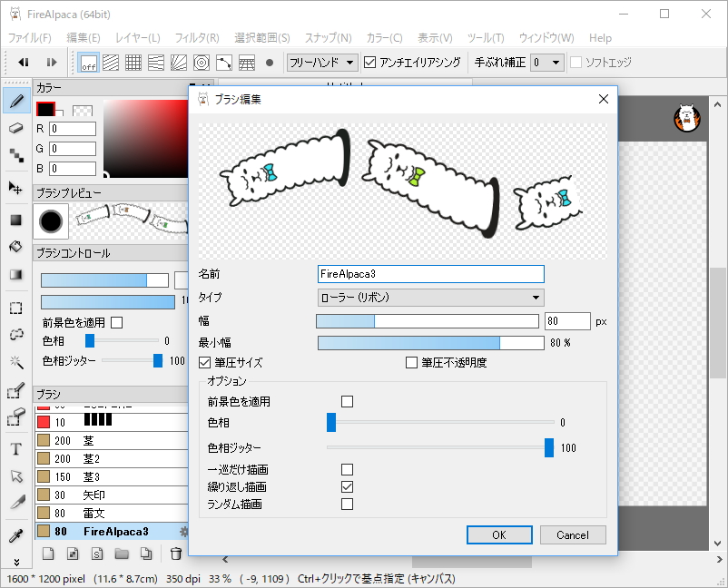Select the Magic Wand tool
The image size is (728, 588).
click(16, 361)
